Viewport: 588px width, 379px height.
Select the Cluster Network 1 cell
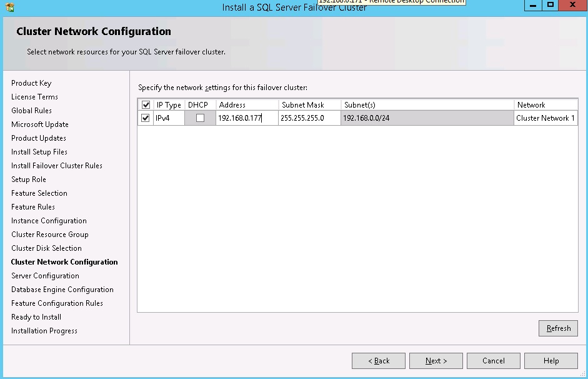coord(546,118)
